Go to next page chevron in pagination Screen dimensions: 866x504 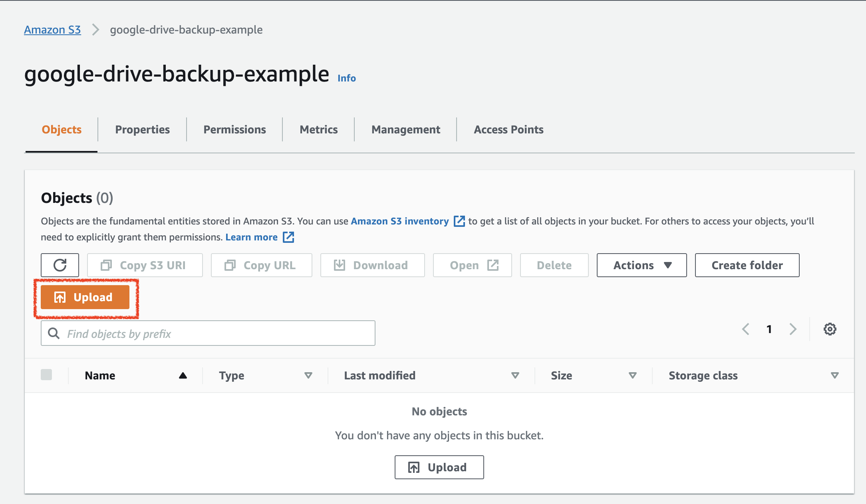pos(793,329)
